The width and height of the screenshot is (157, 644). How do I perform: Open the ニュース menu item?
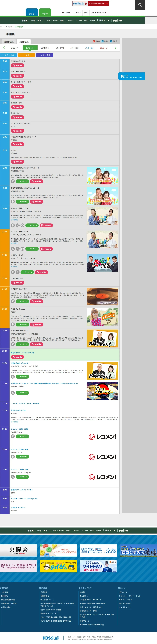(x=77, y=13)
